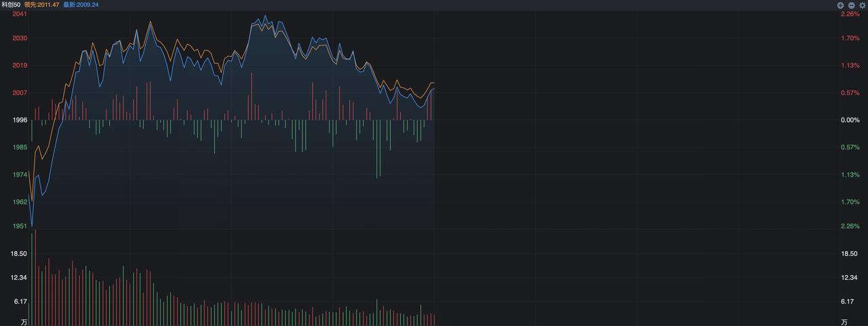Viewport: 868px width, 326px height.
Task: Click the 1996 baseline price label
Action: click(20, 120)
